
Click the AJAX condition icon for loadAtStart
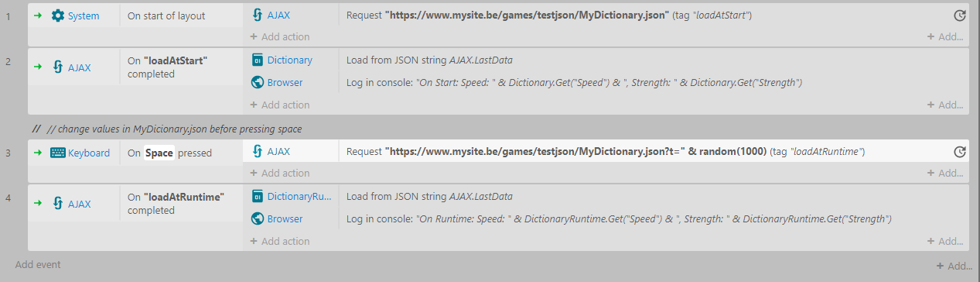[x=58, y=67]
